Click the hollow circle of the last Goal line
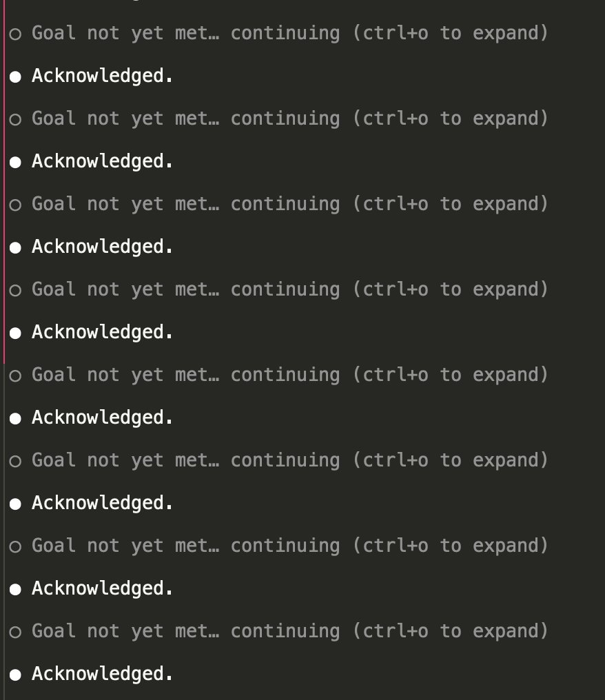Image resolution: width=605 pixels, height=700 pixels. click(15, 632)
